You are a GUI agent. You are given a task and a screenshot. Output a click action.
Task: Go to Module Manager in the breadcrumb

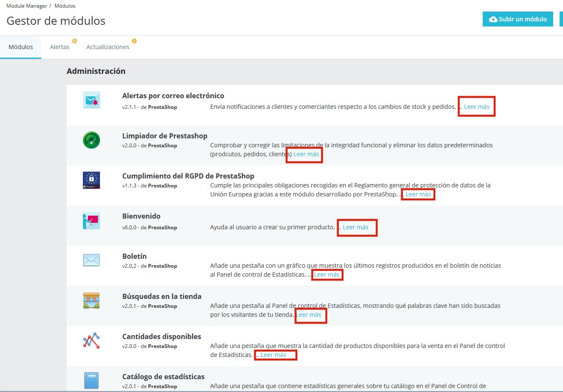pos(27,6)
